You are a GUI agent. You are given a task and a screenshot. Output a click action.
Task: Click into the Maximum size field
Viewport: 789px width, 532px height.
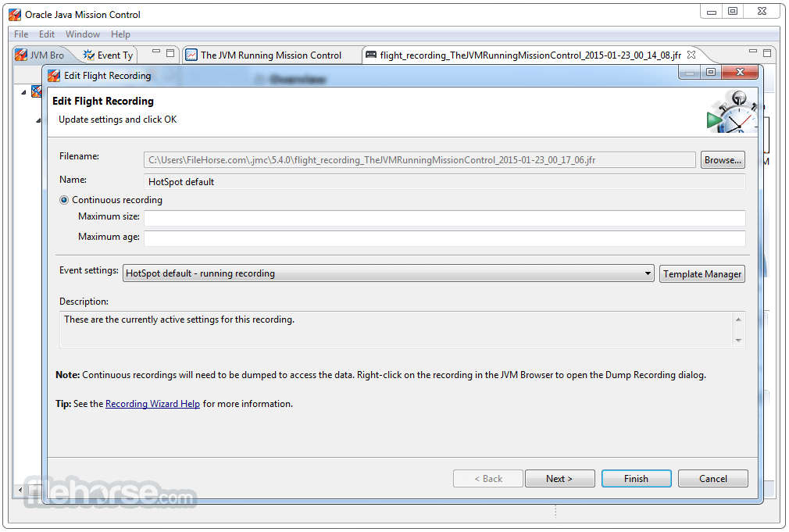tap(444, 218)
